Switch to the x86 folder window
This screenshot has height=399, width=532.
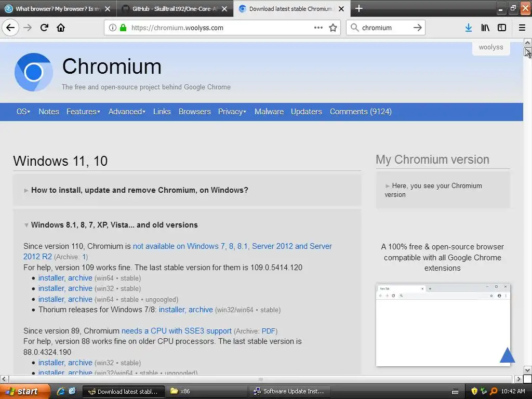click(207, 391)
